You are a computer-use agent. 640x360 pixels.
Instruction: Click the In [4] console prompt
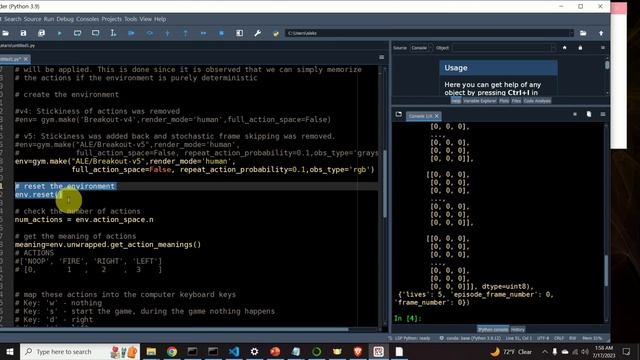point(407,318)
